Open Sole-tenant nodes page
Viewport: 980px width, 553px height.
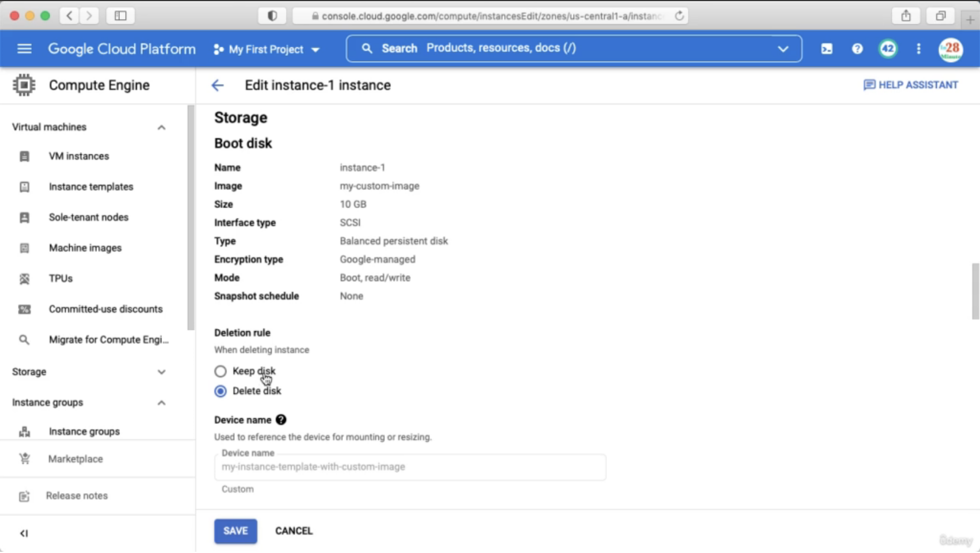point(89,217)
